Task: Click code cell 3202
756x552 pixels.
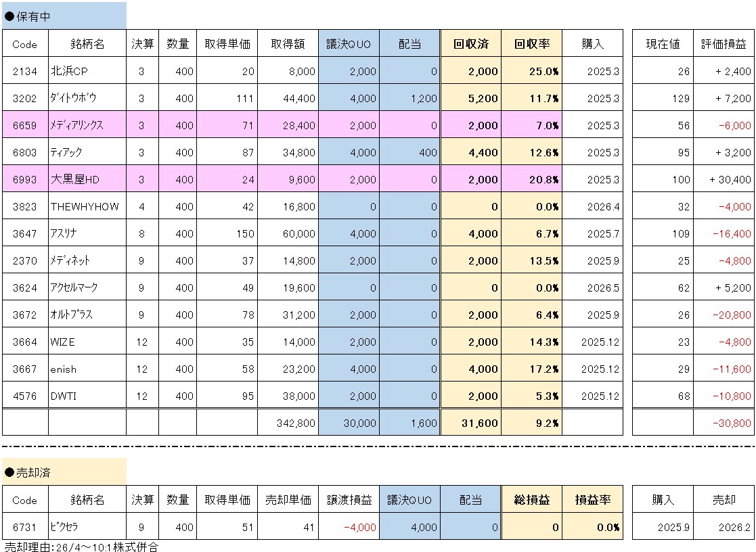Action: [x=25, y=98]
